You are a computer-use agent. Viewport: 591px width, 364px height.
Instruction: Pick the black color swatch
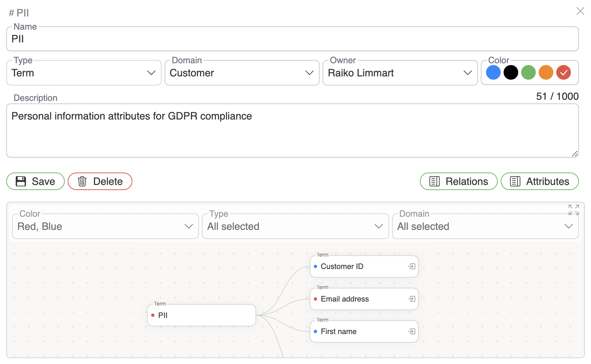511,72
